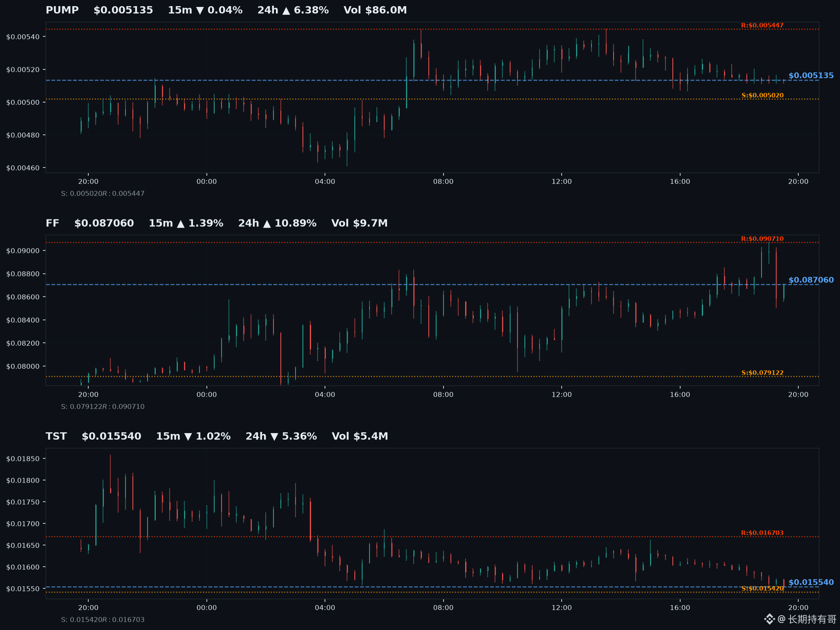Click the TST ticker name in the title
The height and width of the screenshot is (630, 840).
pyautogui.click(x=56, y=436)
